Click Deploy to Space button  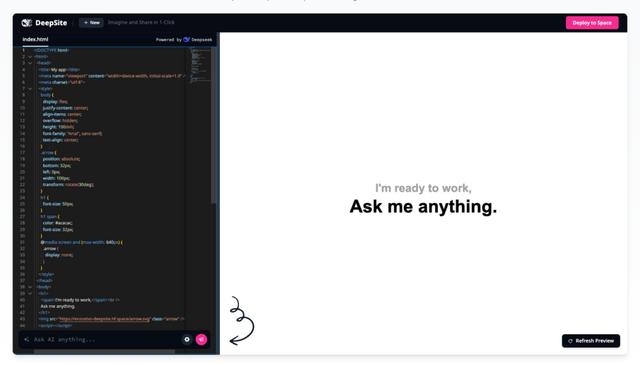tap(592, 23)
